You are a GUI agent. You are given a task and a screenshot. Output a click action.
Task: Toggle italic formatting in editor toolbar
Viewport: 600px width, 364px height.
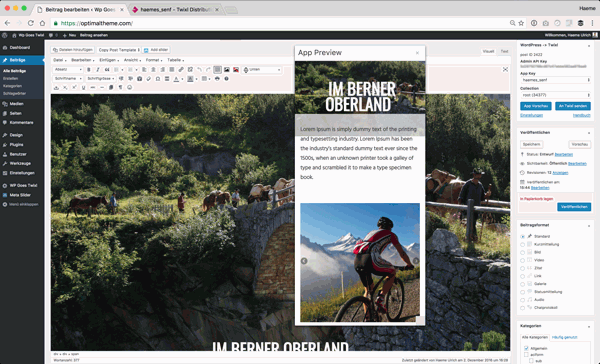coord(98,70)
